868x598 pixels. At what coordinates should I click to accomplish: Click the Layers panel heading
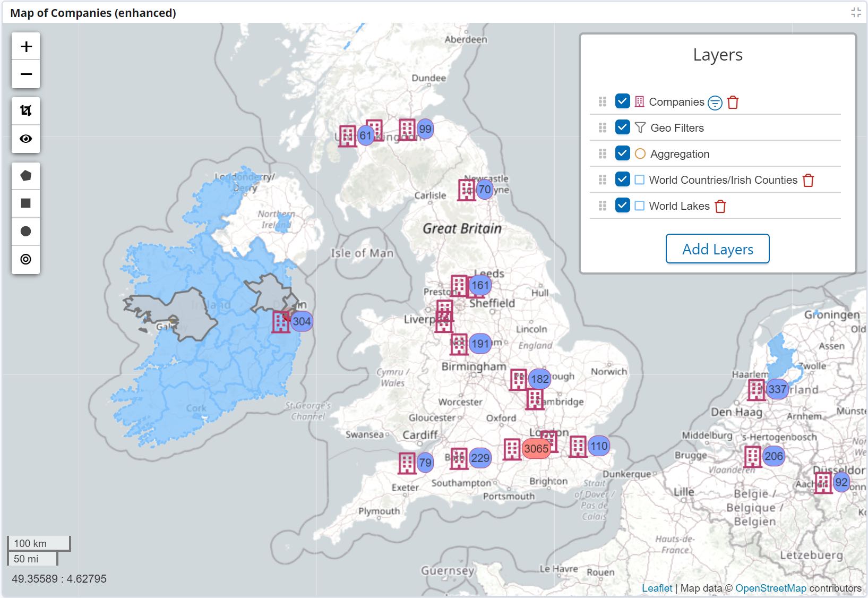[x=718, y=55]
